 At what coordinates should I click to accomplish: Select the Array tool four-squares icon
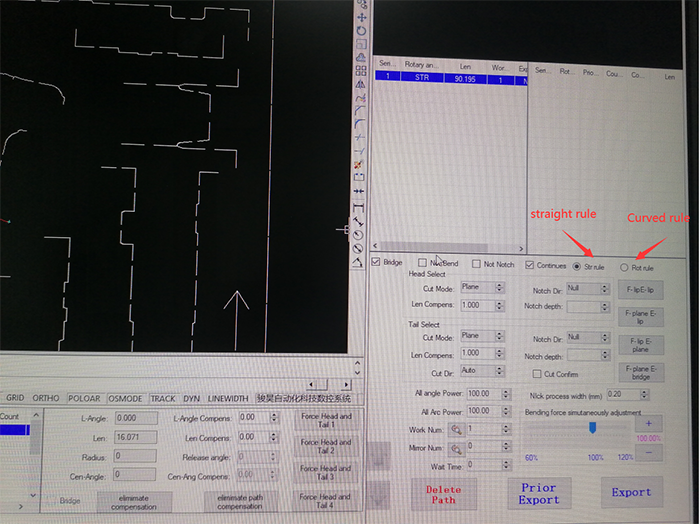pos(361,71)
